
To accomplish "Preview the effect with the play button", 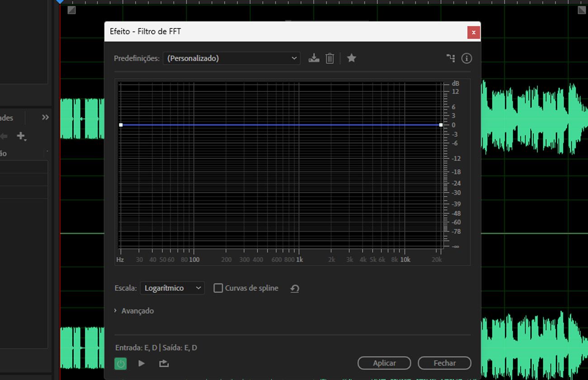I will [x=142, y=363].
